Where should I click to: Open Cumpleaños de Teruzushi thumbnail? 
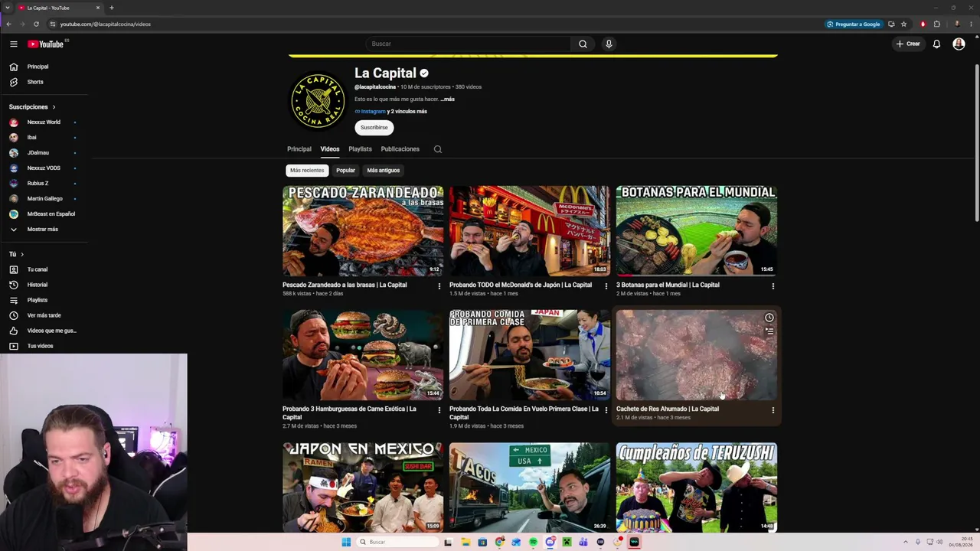(x=697, y=487)
